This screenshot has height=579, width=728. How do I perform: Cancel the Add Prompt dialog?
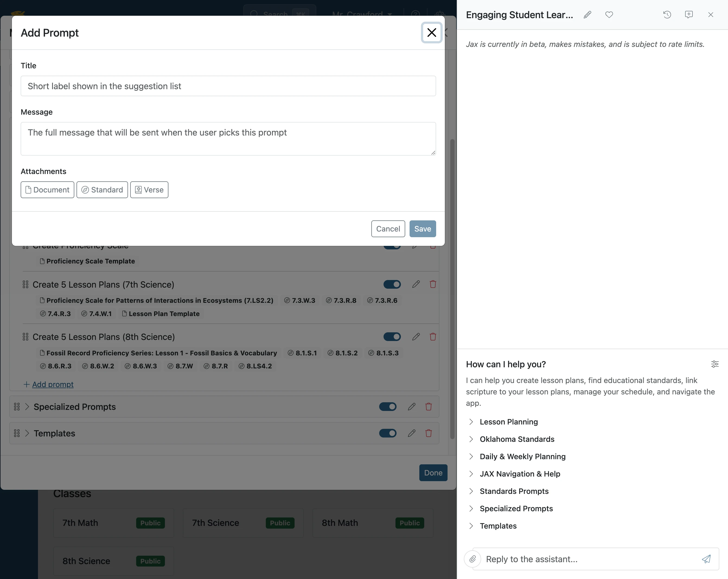[388, 229]
